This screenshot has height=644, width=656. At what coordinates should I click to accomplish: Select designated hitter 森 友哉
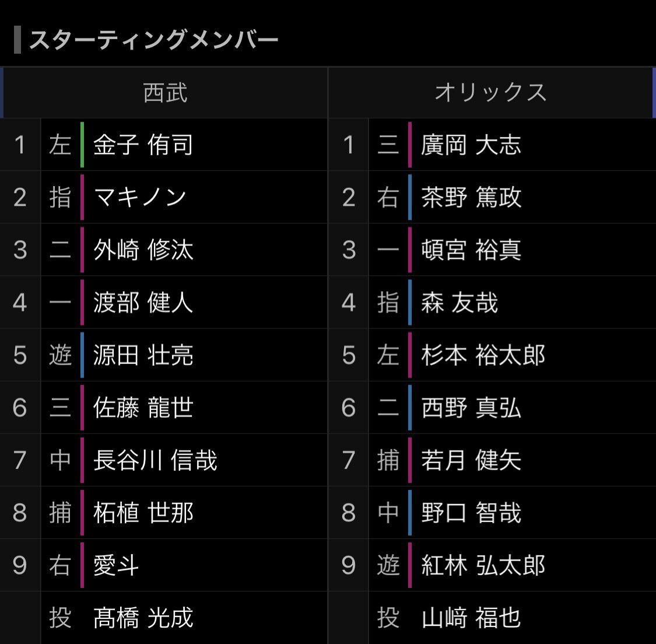[x=459, y=303]
